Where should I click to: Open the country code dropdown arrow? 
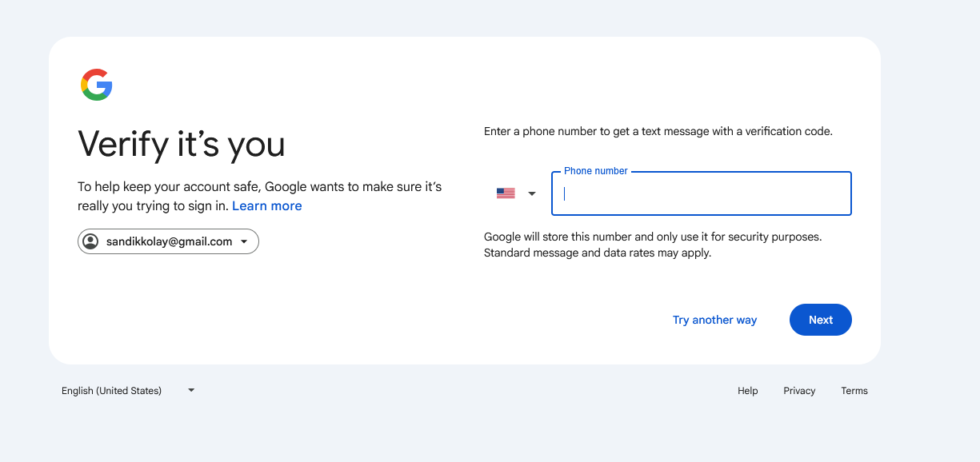pos(532,193)
